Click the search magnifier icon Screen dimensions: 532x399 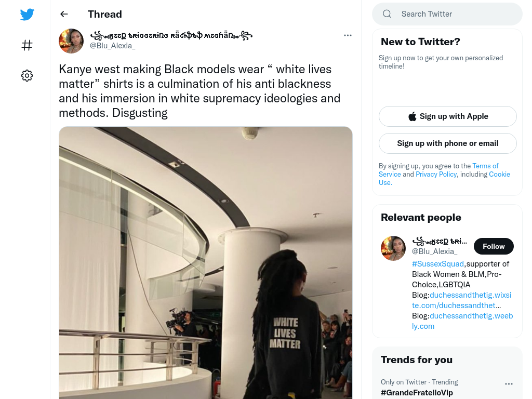click(x=387, y=14)
